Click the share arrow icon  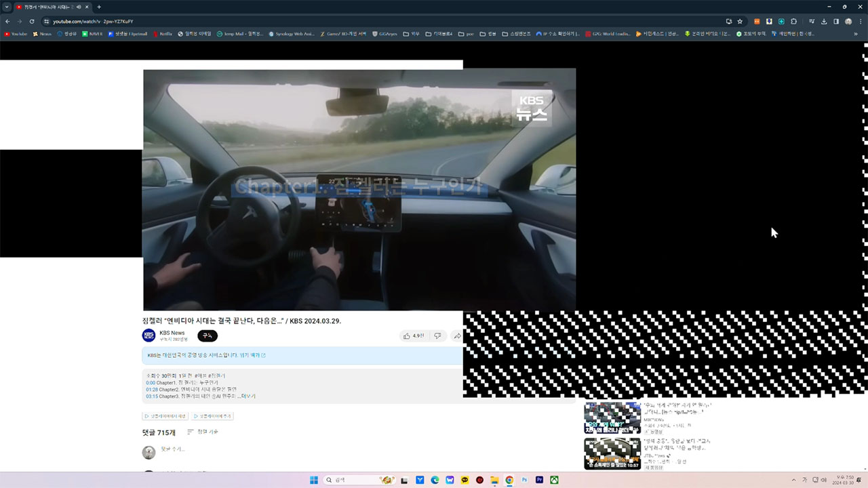(458, 335)
